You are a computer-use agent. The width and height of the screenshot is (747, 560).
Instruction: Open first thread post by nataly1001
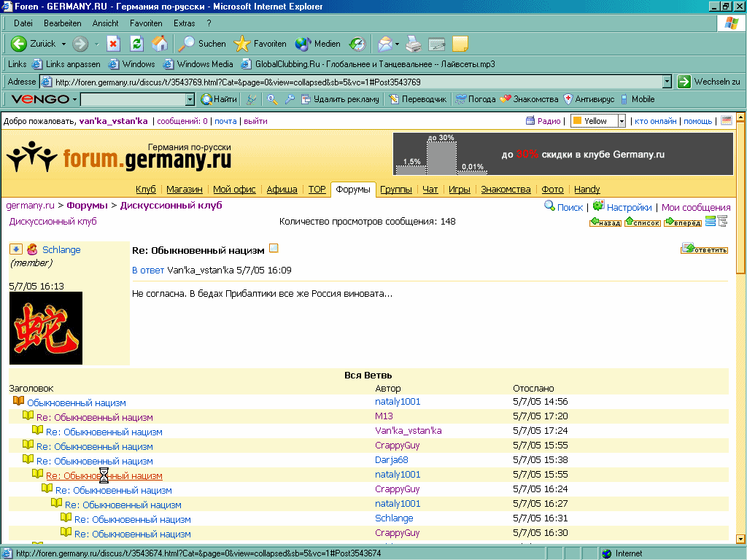pos(76,402)
